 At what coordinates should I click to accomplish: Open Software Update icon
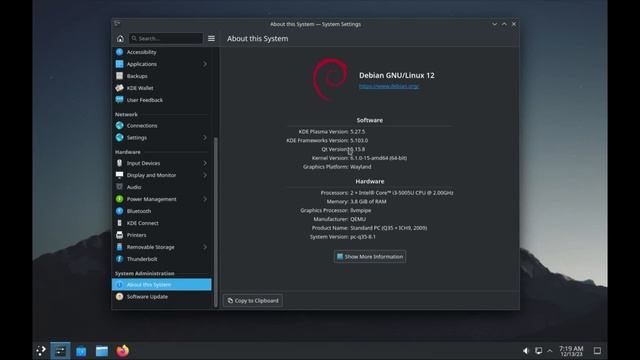pyautogui.click(x=119, y=297)
